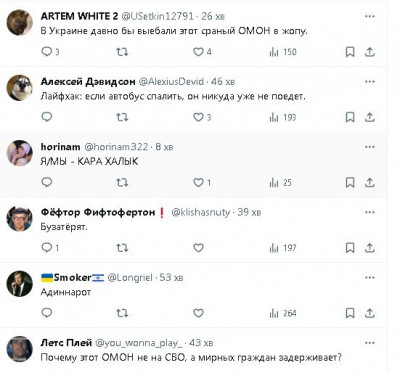Open @USetkin12791 profile handle
Screen dimensions: 400x373
click(157, 16)
